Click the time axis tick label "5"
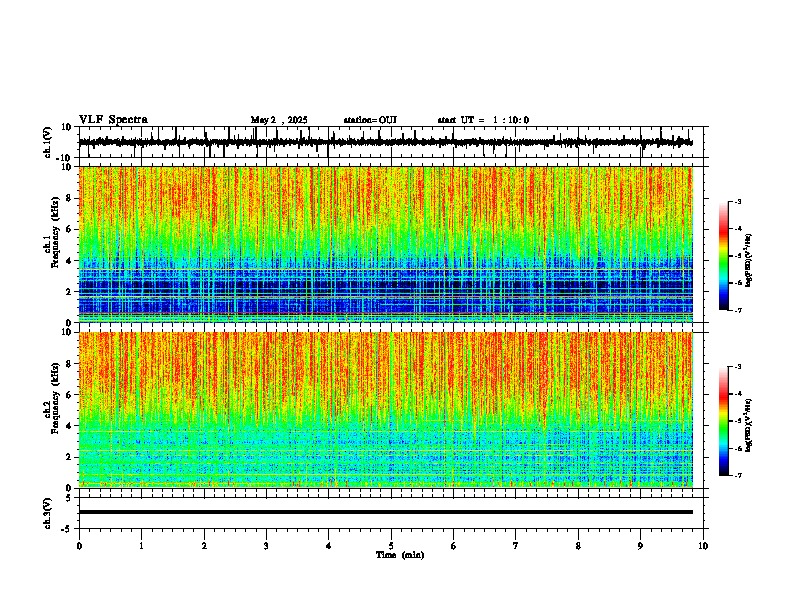 391,546
